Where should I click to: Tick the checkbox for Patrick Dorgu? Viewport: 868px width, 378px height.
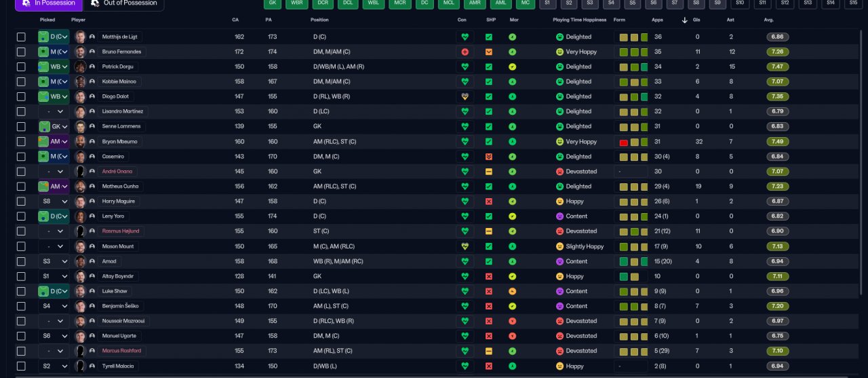click(x=21, y=67)
